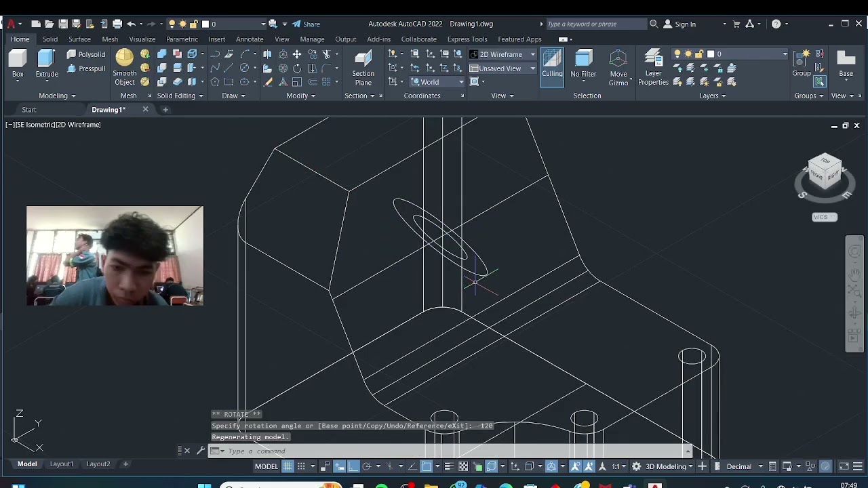868x488 pixels.
Task: Select the Polygon tool in Draw panel
Action: pos(215,82)
